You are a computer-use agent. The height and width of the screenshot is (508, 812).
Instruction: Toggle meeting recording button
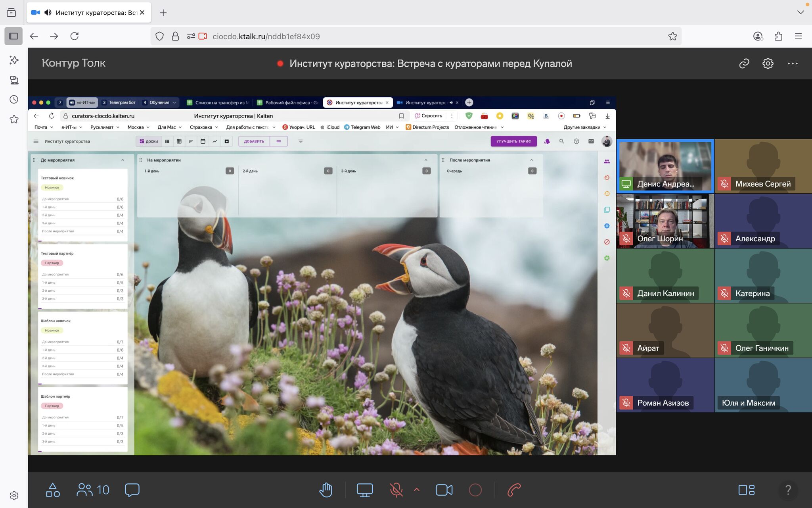(x=475, y=490)
